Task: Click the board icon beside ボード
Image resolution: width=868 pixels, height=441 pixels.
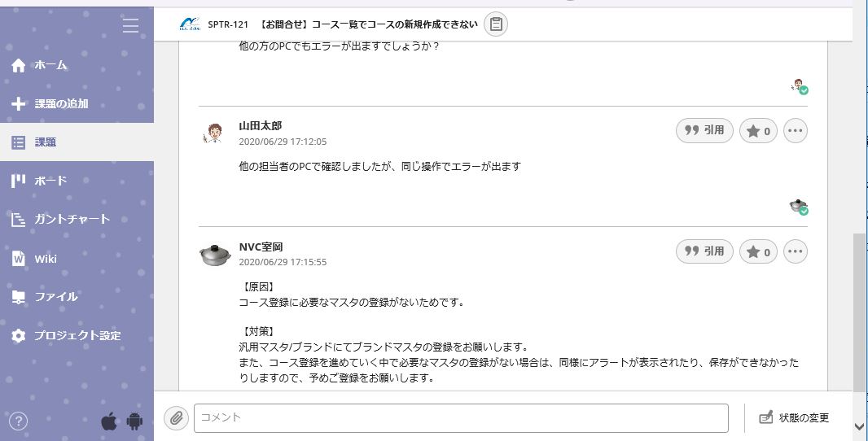Action: (x=18, y=181)
